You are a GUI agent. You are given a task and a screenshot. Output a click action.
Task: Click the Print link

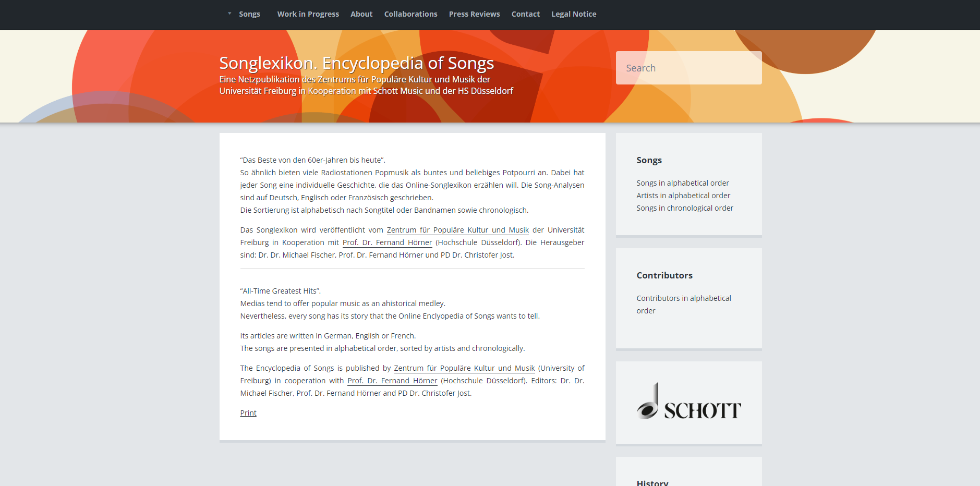248,413
